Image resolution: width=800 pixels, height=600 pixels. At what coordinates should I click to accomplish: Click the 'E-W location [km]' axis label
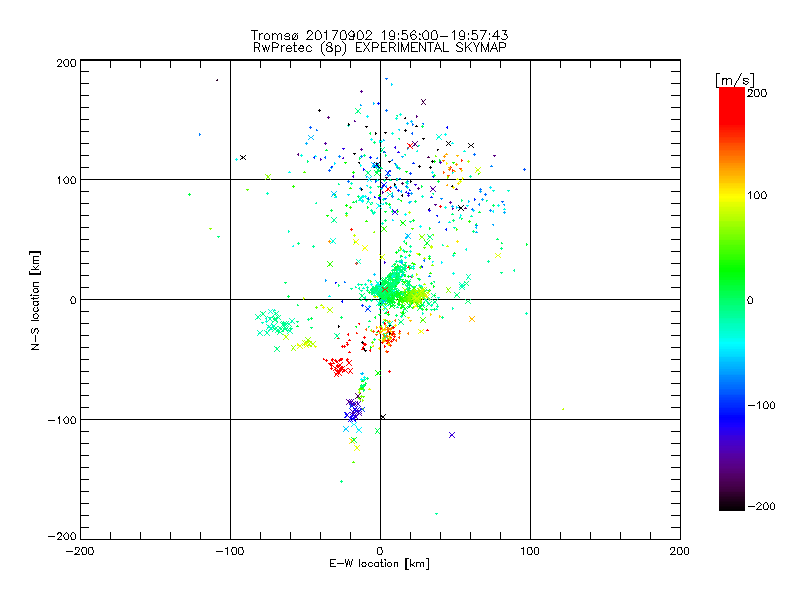[379, 564]
